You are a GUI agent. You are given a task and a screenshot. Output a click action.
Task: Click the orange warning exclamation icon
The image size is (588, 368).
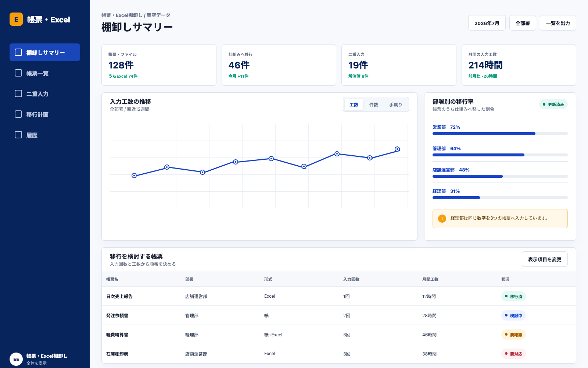pos(442,219)
